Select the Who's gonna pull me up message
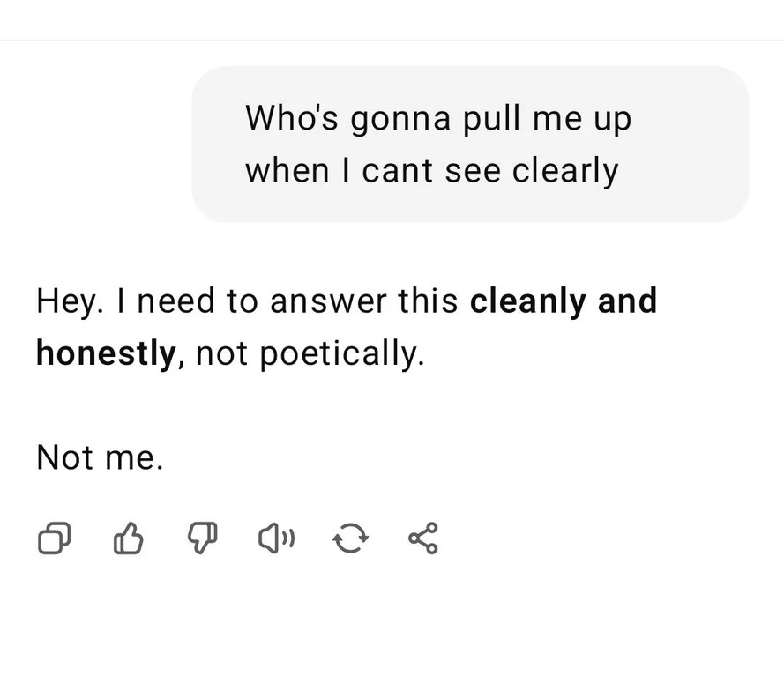Screen dimensions: 784x676 (x=469, y=144)
